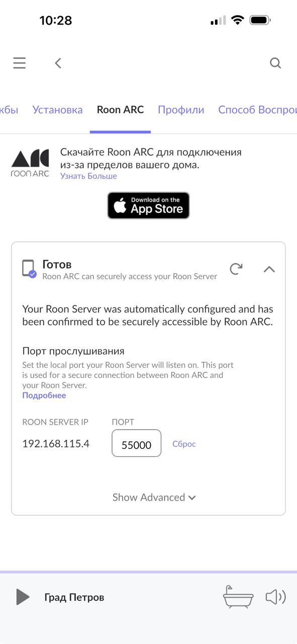Image resolution: width=297 pixels, height=644 pixels.
Task: Tap the Roon ARC logo
Action: pos(30,164)
